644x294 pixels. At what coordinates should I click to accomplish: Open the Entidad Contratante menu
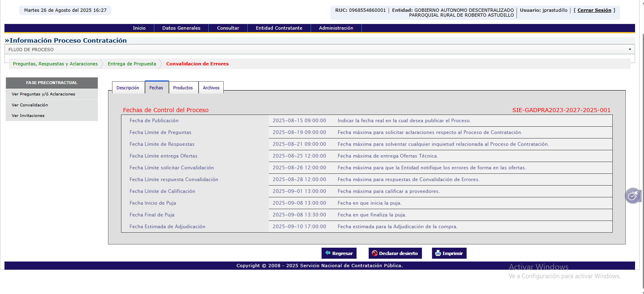click(x=279, y=28)
